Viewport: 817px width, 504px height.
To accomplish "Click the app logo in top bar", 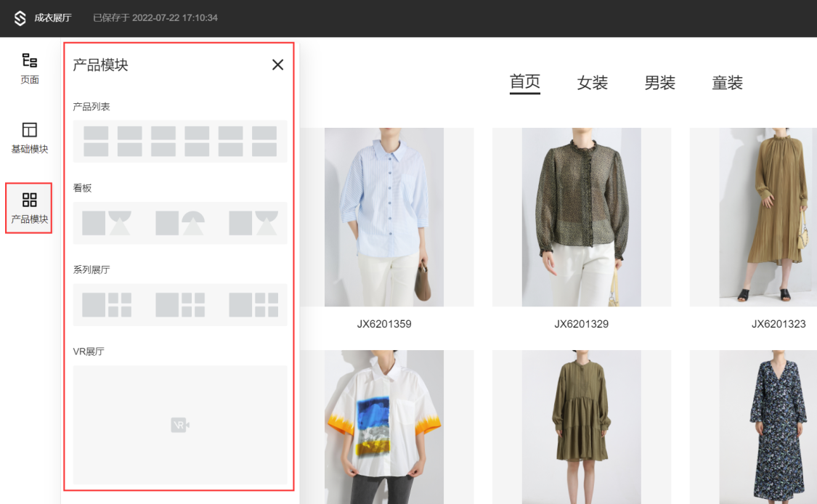I will pyautogui.click(x=20, y=18).
